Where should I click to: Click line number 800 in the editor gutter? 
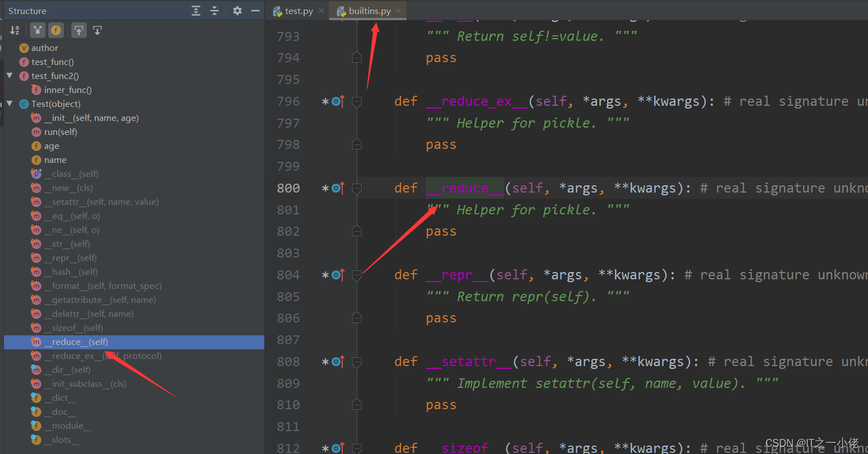[x=288, y=188]
